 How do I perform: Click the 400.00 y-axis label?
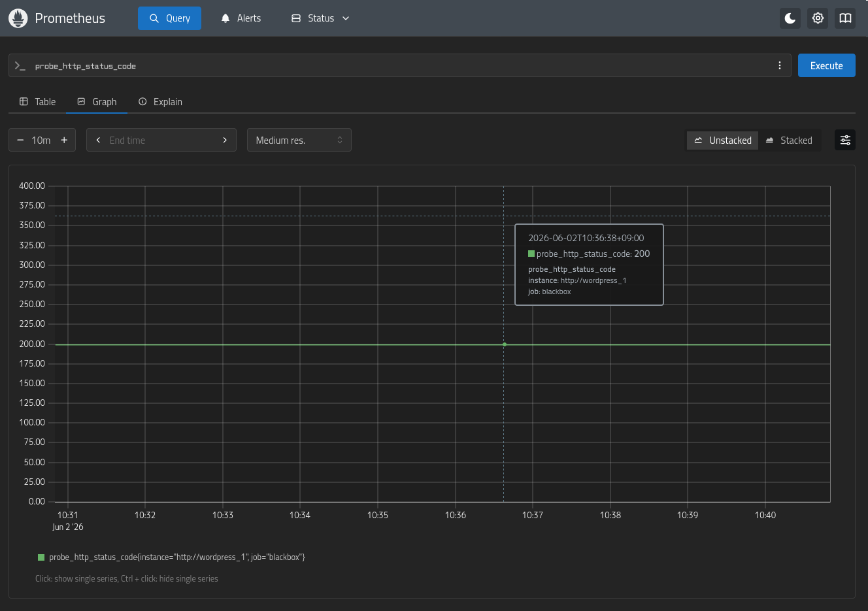pyautogui.click(x=32, y=186)
